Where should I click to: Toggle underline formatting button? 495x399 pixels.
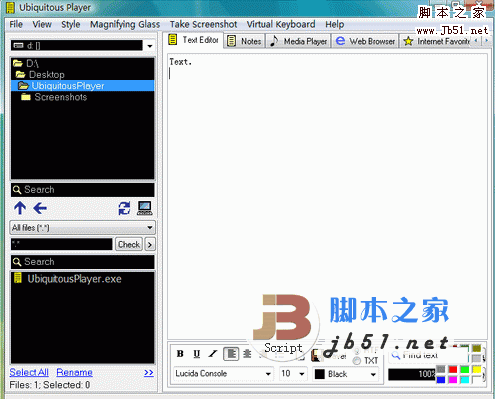197,354
